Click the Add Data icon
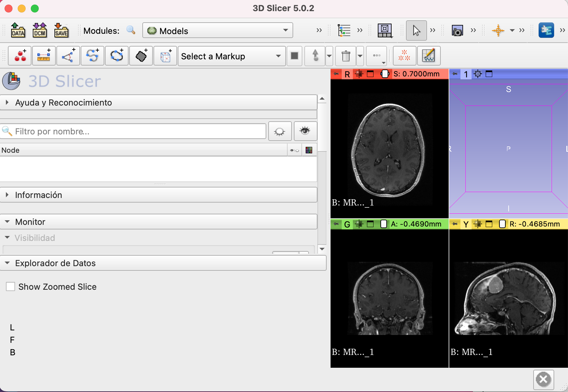 tap(18, 30)
